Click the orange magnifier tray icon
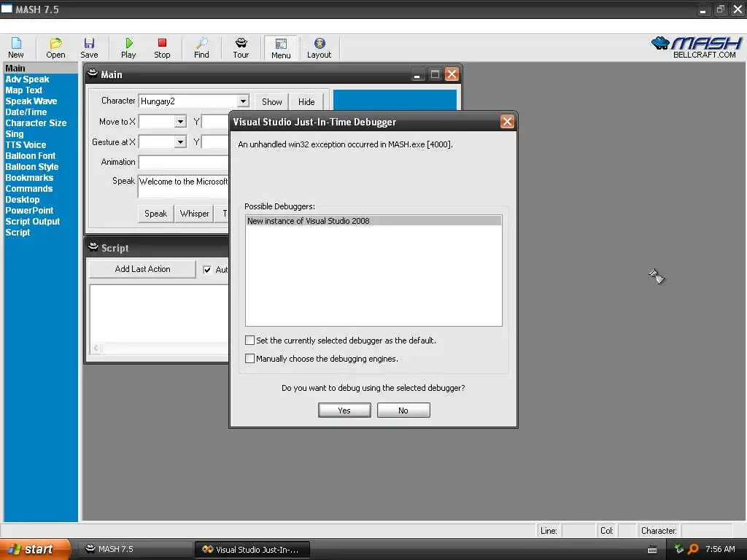The width and height of the screenshot is (747, 560). (693, 550)
